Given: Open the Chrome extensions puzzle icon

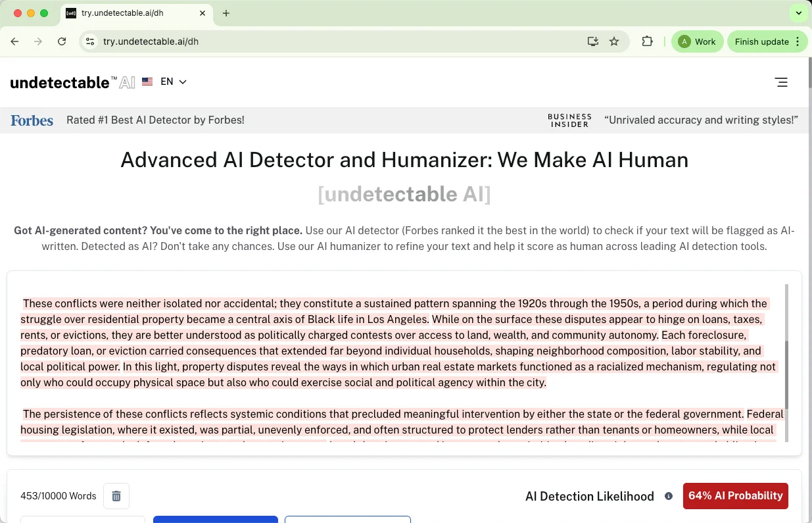Looking at the screenshot, I should pyautogui.click(x=647, y=41).
